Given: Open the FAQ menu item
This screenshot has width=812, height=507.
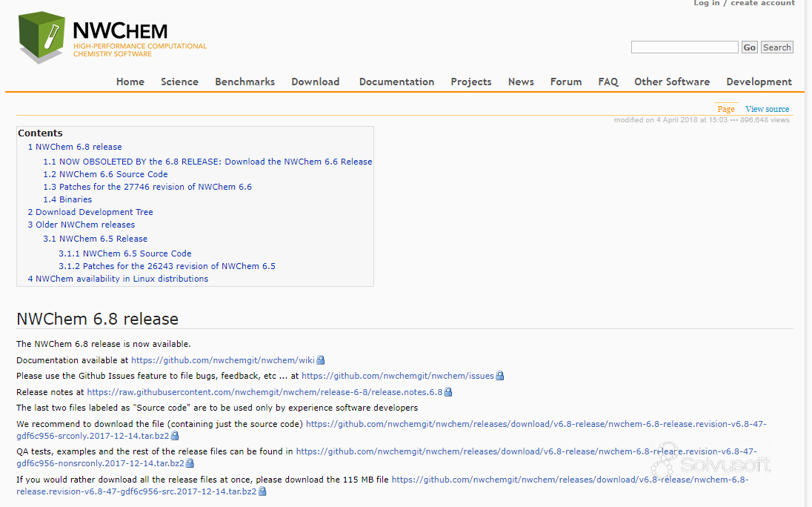Looking at the screenshot, I should [x=608, y=82].
